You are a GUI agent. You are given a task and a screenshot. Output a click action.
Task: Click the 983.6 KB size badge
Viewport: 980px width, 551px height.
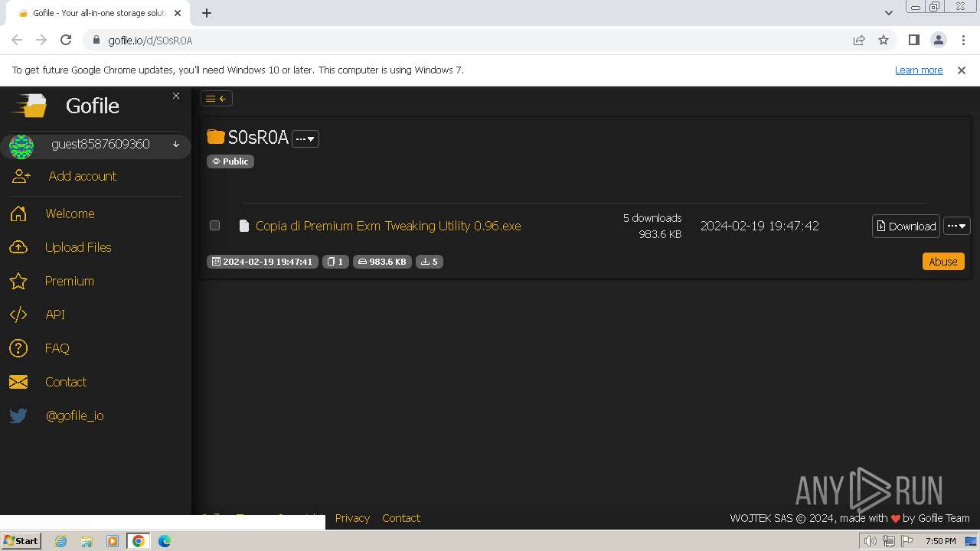click(x=382, y=262)
